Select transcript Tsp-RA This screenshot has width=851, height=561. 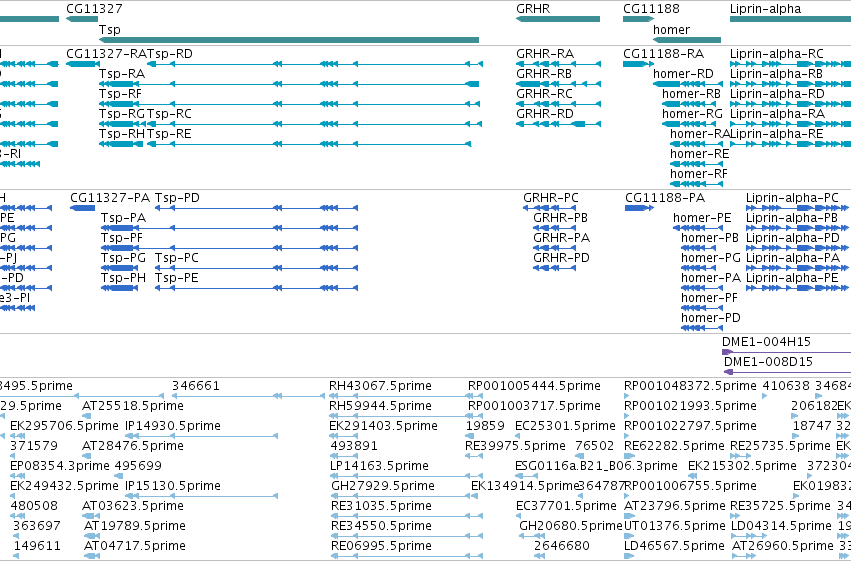[x=122, y=74]
